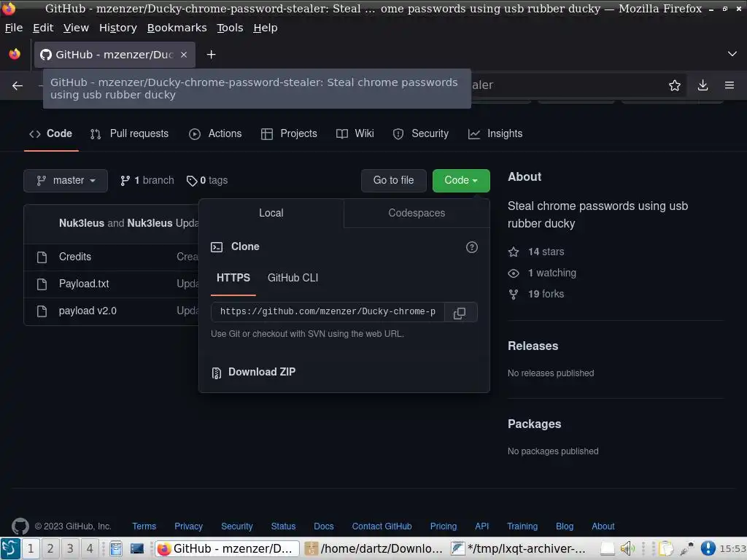Open the Contact GitHub footer link

point(382,526)
